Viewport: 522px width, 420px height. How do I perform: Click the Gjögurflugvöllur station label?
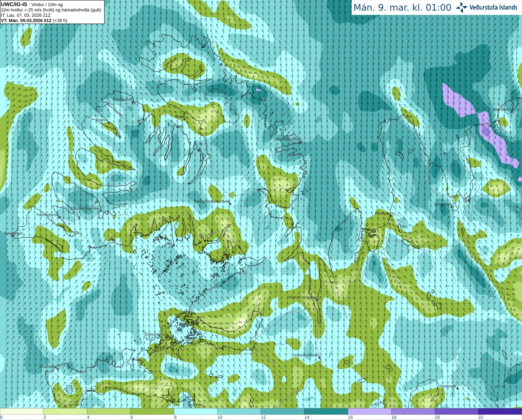tap(287, 139)
